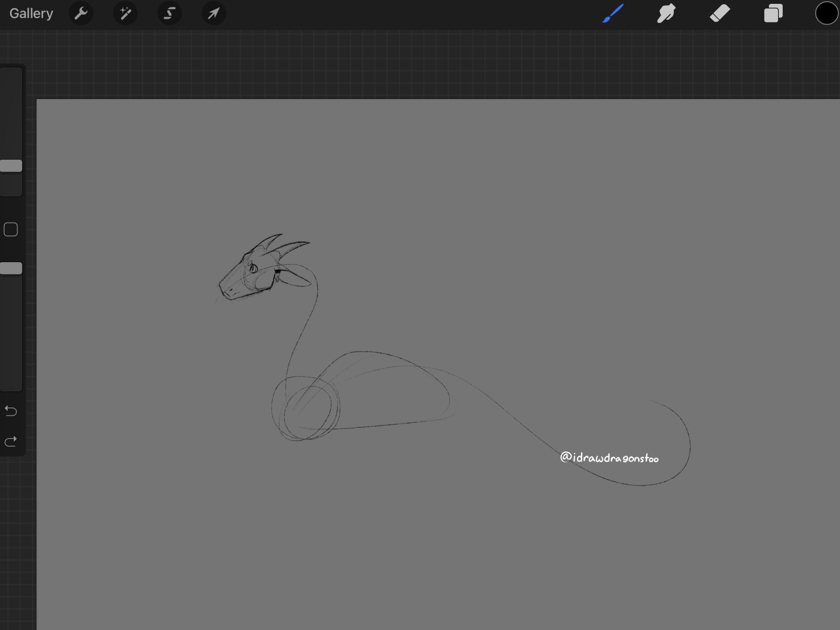Undo the last stroke
840x630 pixels.
coord(10,411)
